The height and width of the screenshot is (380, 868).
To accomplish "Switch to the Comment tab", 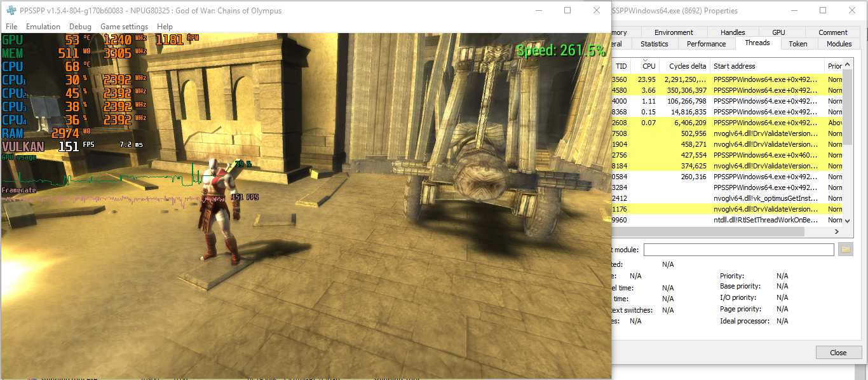I will pyautogui.click(x=833, y=32).
